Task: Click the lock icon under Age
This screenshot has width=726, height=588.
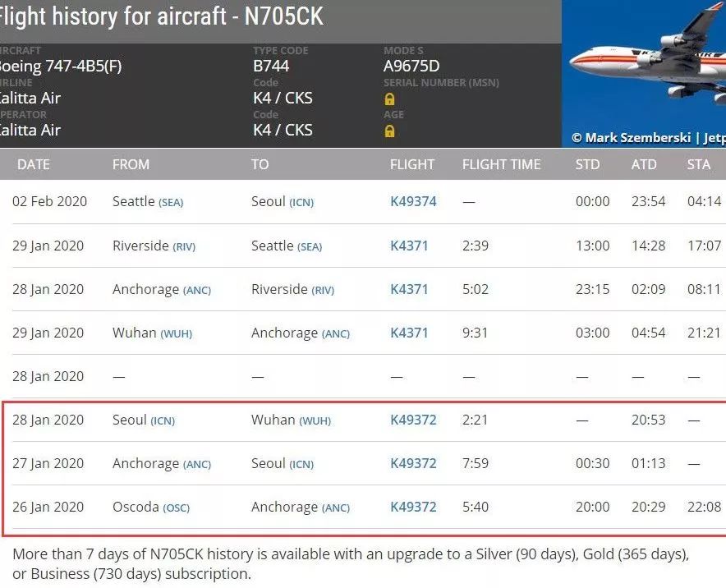Action: (390, 131)
